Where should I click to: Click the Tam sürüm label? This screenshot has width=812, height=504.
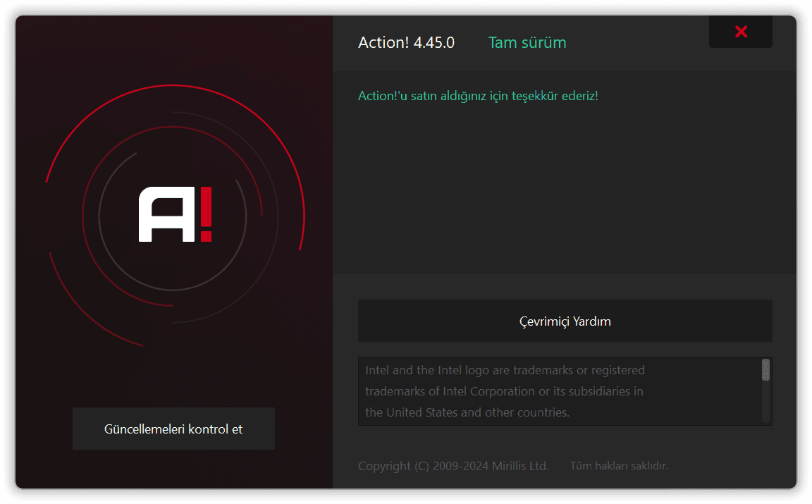527,42
